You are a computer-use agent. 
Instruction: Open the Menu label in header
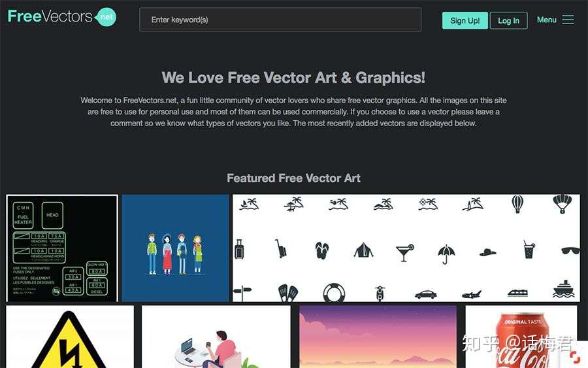click(x=546, y=20)
